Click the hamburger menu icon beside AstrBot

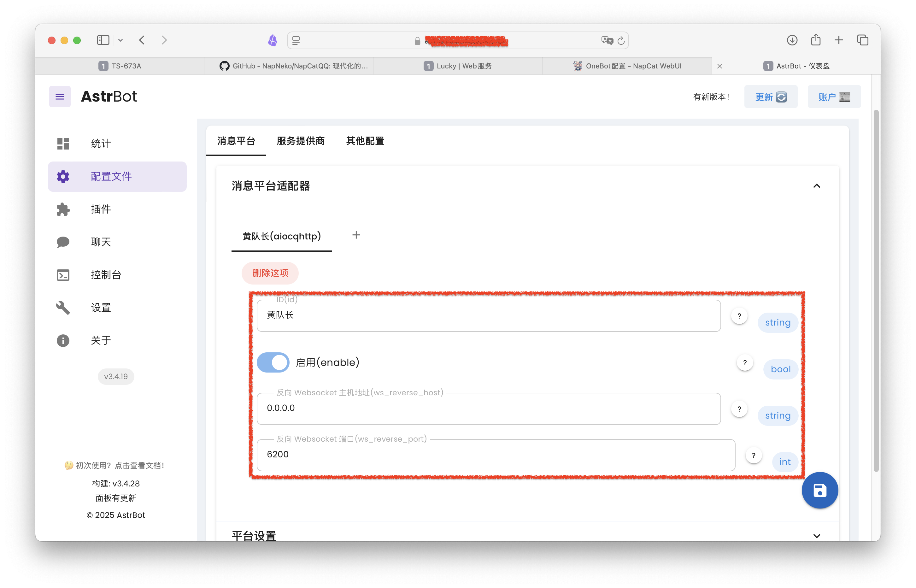tap(60, 97)
